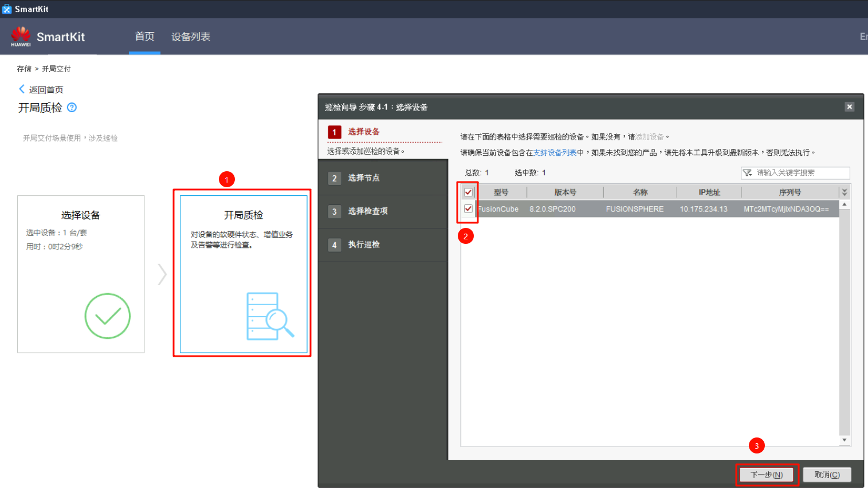Open the 首页 tab
868x493 pixels.
[x=144, y=37]
